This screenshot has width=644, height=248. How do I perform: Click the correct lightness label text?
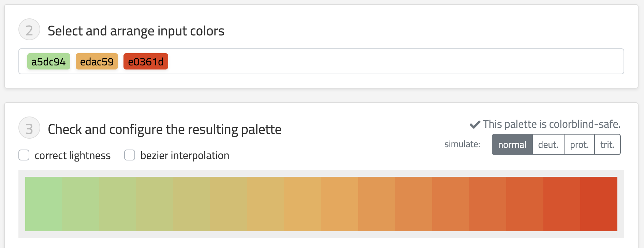(73, 156)
